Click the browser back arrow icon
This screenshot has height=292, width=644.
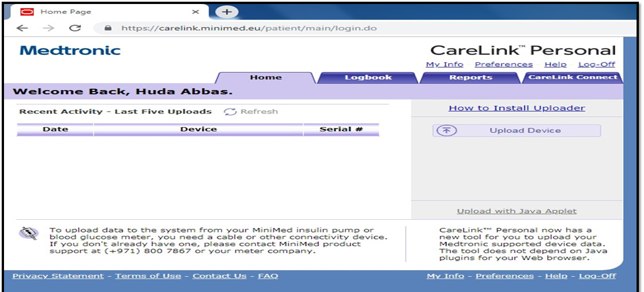coord(22,28)
